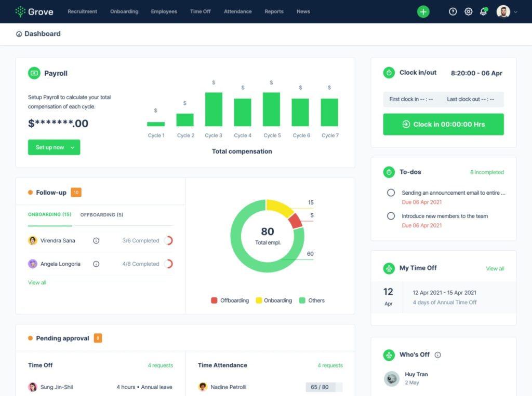Click View all in My Time Off
The height and width of the screenshot is (396, 532).
coord(495,268)
